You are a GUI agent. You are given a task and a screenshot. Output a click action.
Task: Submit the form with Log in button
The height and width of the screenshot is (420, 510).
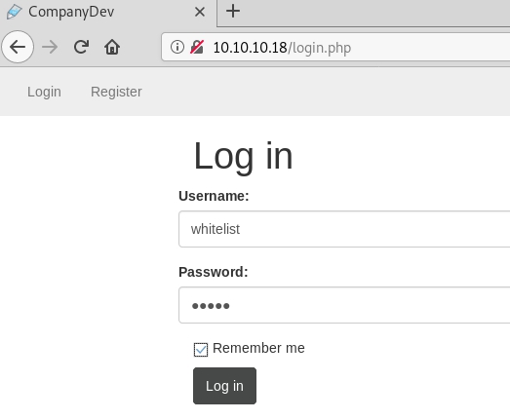(224, 386)
